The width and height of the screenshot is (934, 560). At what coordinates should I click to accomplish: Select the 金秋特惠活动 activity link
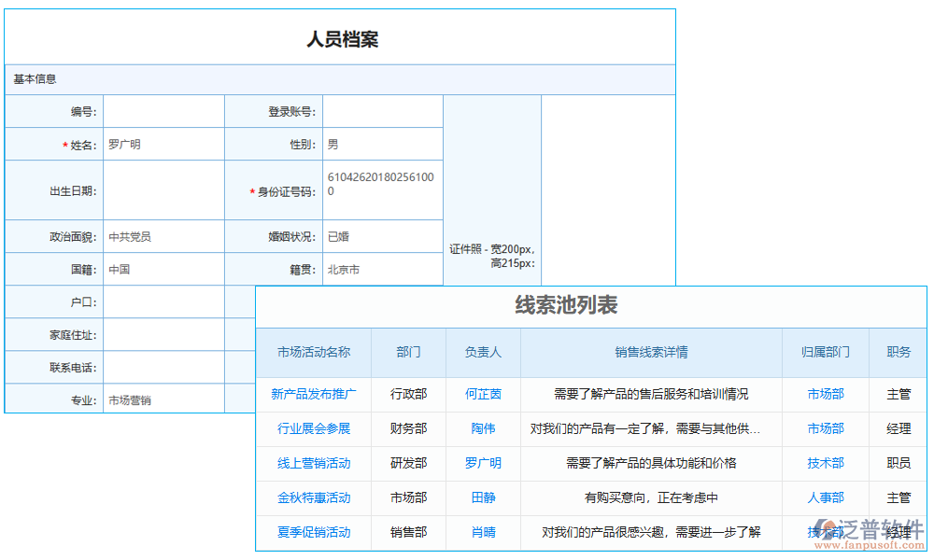314,497
